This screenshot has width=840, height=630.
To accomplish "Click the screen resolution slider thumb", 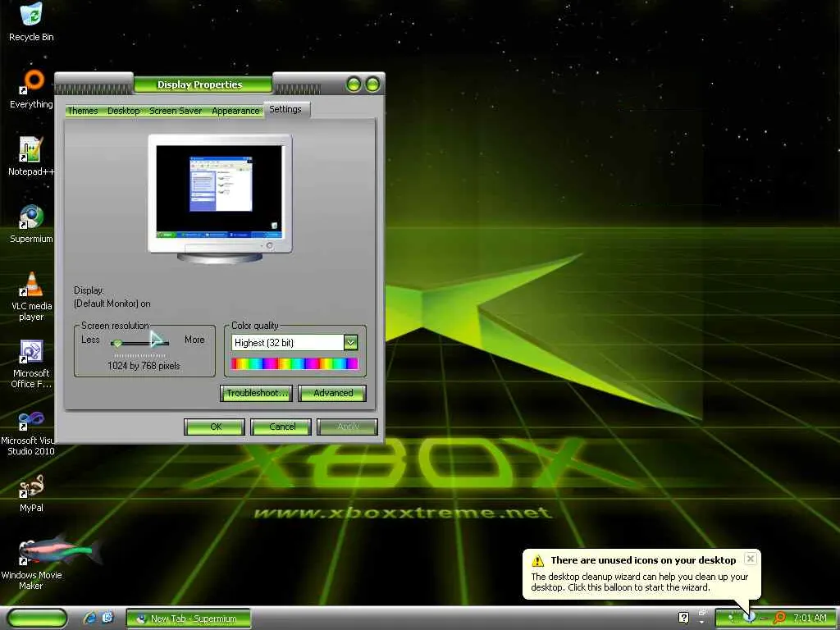I will click(118, 343).
